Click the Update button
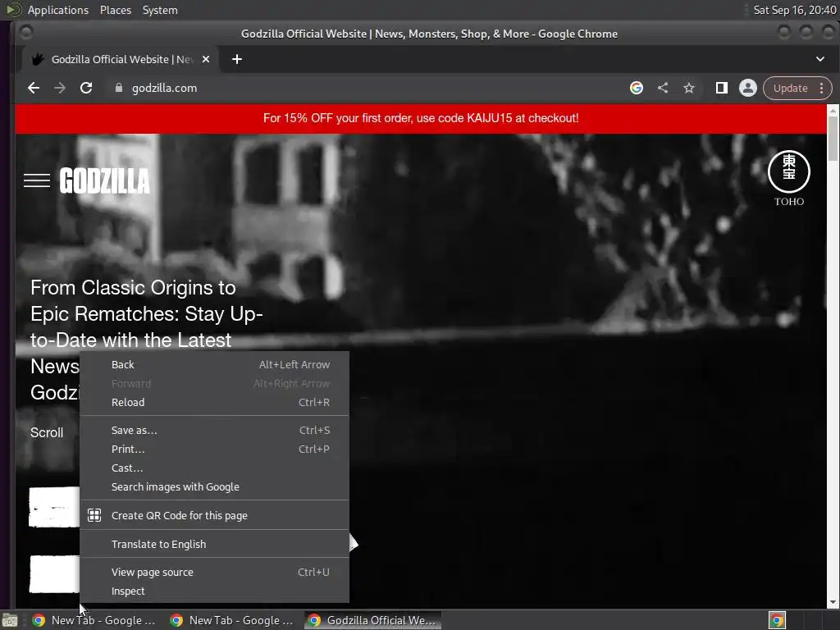The height and width of the screenshot is (630, 840). pos(790,89)
